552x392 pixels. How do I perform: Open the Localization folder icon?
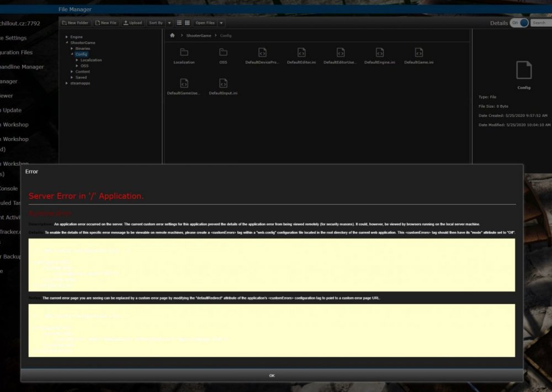[x=184, y=53]
